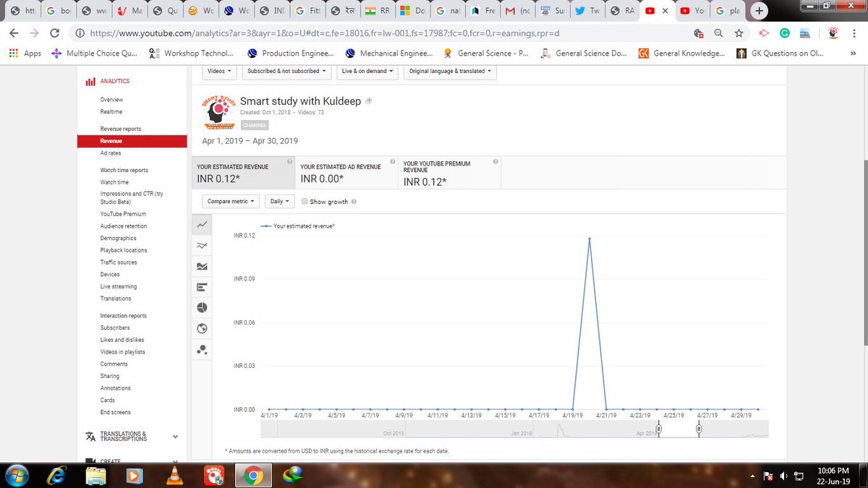Select the Your Estimated Revenue metric tab
The height and width of the screenshot is (488, 868).
coord(243,172)
